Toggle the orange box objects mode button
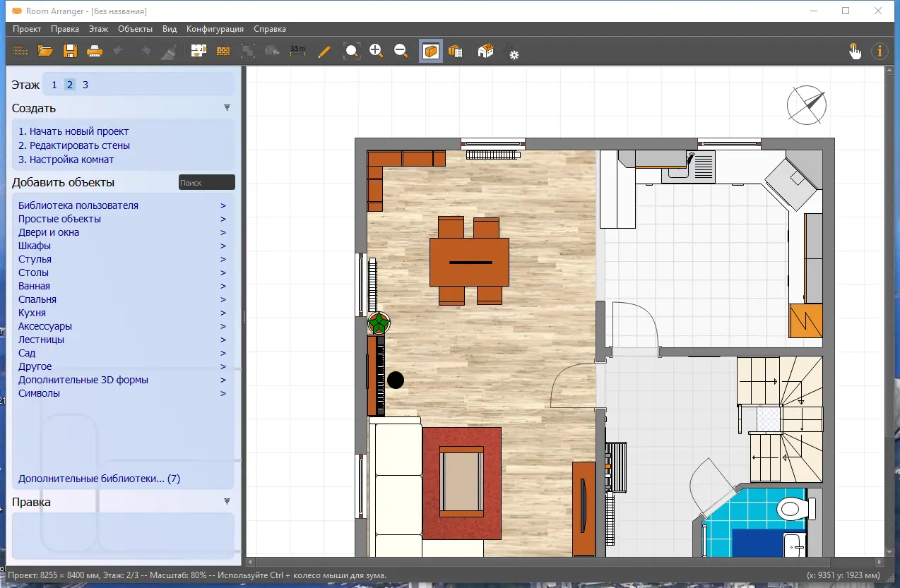This screenshot has width=900, height=588. click(x=431, y=51)
